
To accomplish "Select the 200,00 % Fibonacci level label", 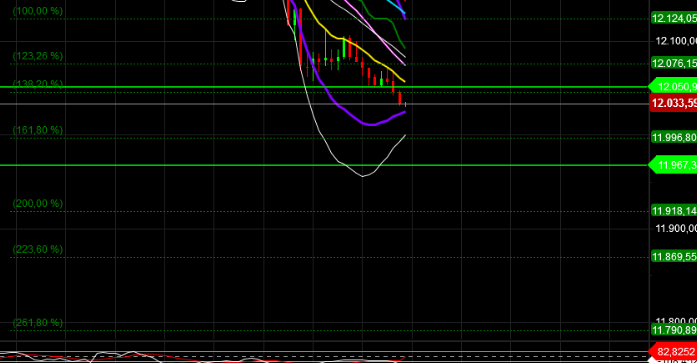I will 38,203.
